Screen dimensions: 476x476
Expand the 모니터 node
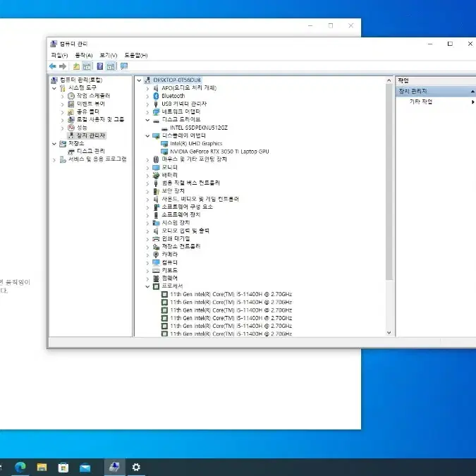click(x=147, y=168)
